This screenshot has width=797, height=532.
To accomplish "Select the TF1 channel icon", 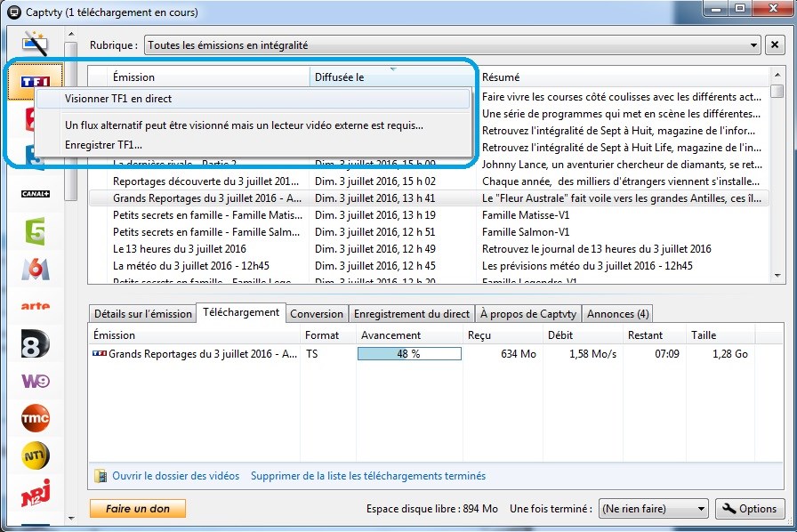I will coord(35,81).
